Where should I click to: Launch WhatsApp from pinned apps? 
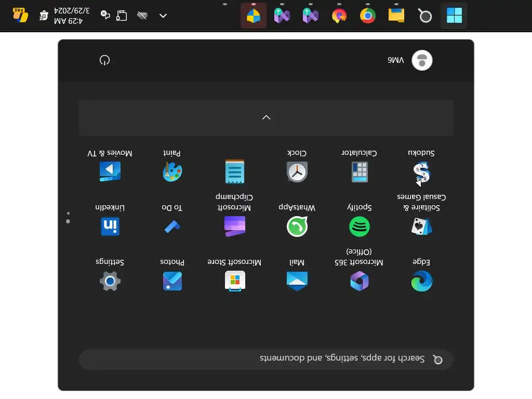pos(297,227)
